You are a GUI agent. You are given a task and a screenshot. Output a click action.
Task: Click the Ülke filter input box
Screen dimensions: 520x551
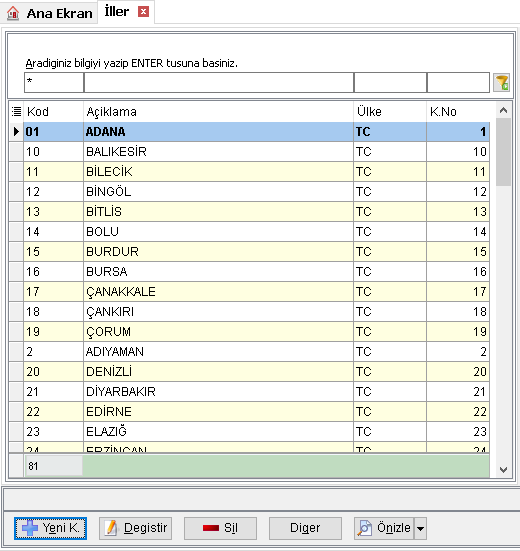(x=390, y=83)
